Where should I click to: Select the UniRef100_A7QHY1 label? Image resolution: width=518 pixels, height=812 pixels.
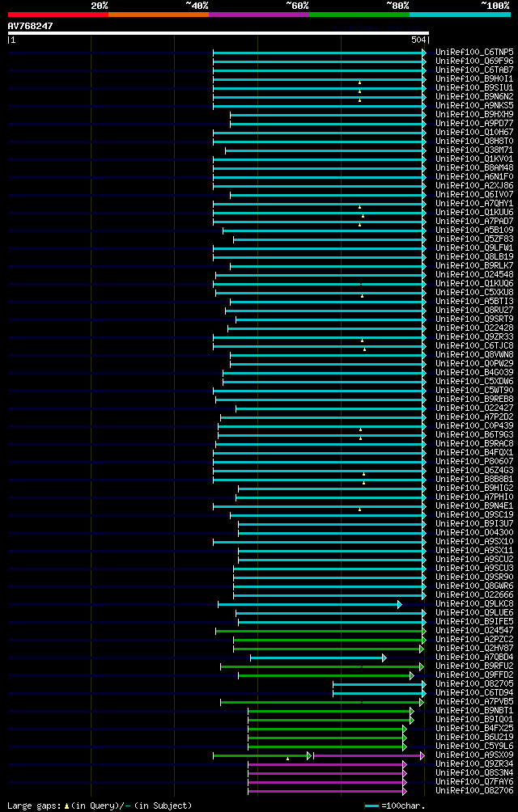tap(474, 204)
